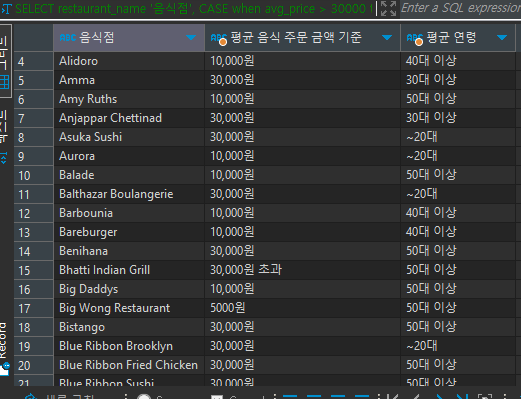Switch to the Grid view side tab
The height and width of the screenshot is (399, 521).
tap(5, 61)
